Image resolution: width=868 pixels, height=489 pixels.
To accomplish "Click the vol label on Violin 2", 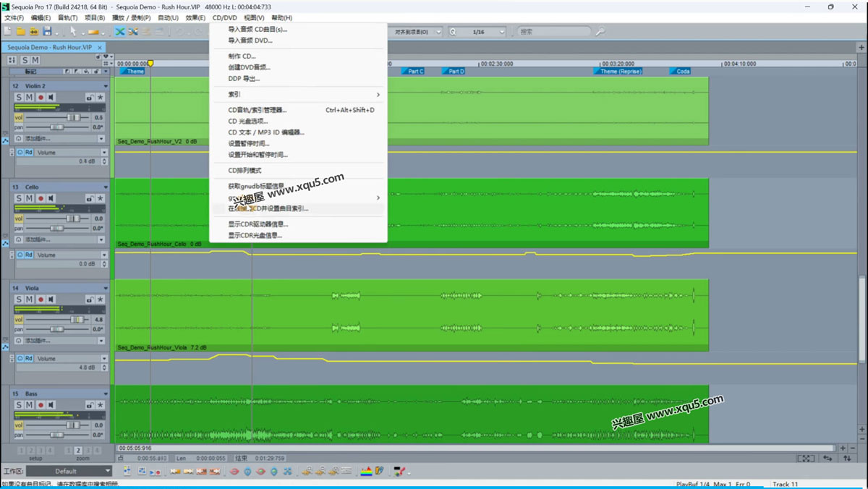I will point(20,117).
